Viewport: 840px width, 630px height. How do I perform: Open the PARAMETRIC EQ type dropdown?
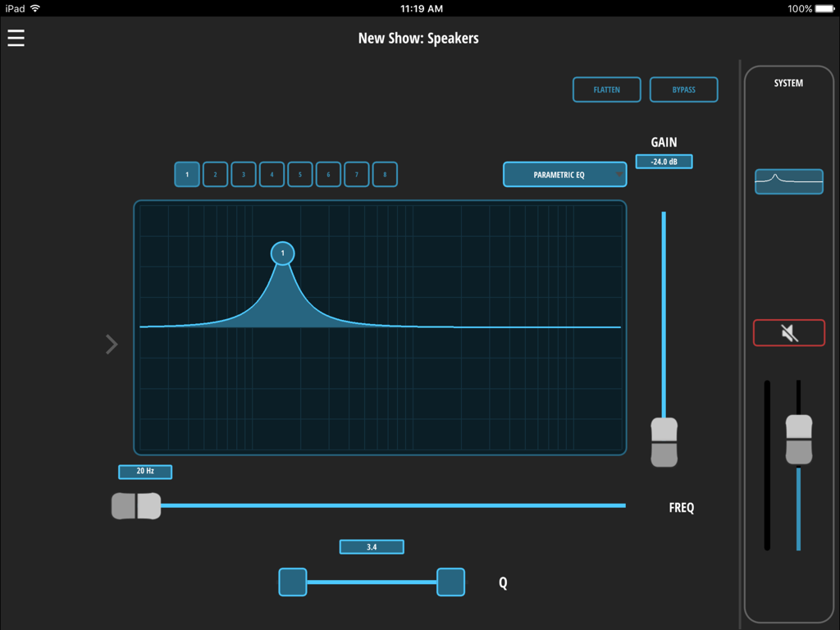pos(564,174)
